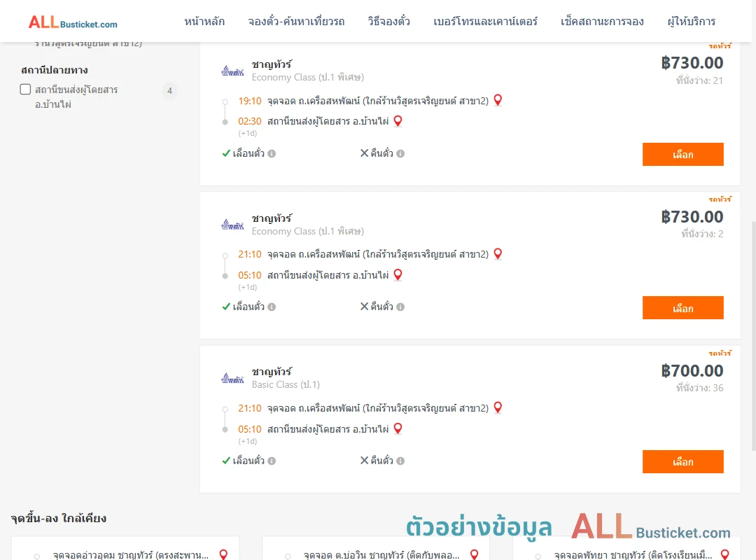Click the ฿700.00 price text
Screen dimensions: 756x560
click(x=692, y=370)
